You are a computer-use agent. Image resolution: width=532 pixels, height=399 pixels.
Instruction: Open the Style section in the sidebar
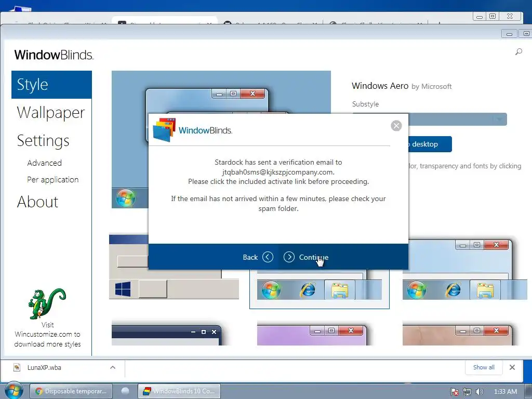tap(51, 85)
